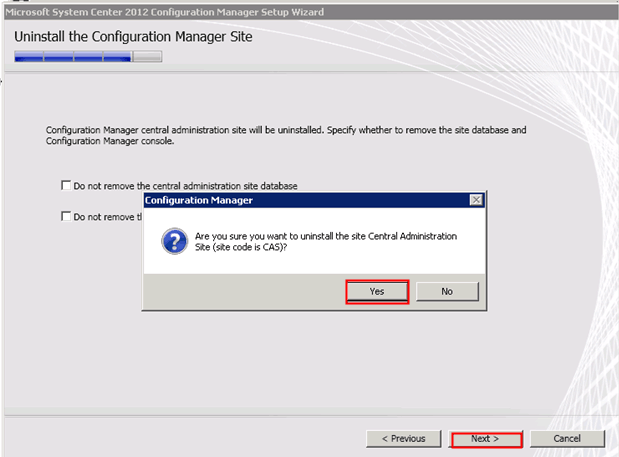Click the Uninstall the Configuration Manager Site heading

(133, 37)
